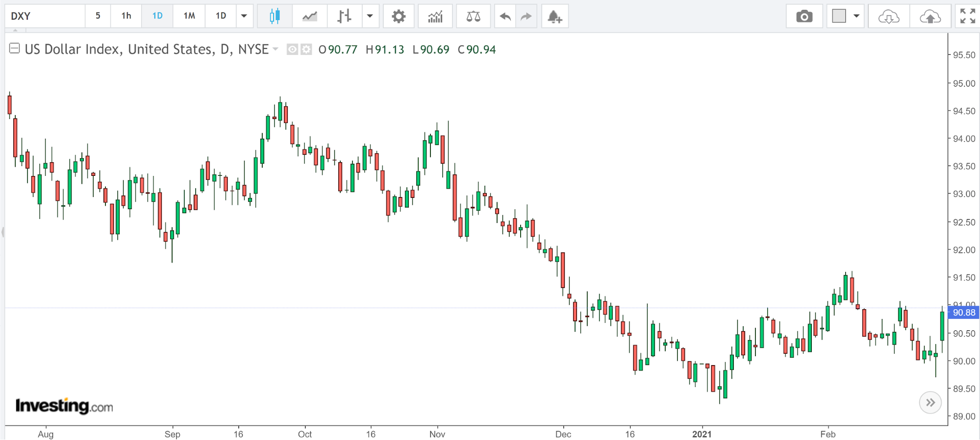Create an alert with the bell icon

click(554, 16)
